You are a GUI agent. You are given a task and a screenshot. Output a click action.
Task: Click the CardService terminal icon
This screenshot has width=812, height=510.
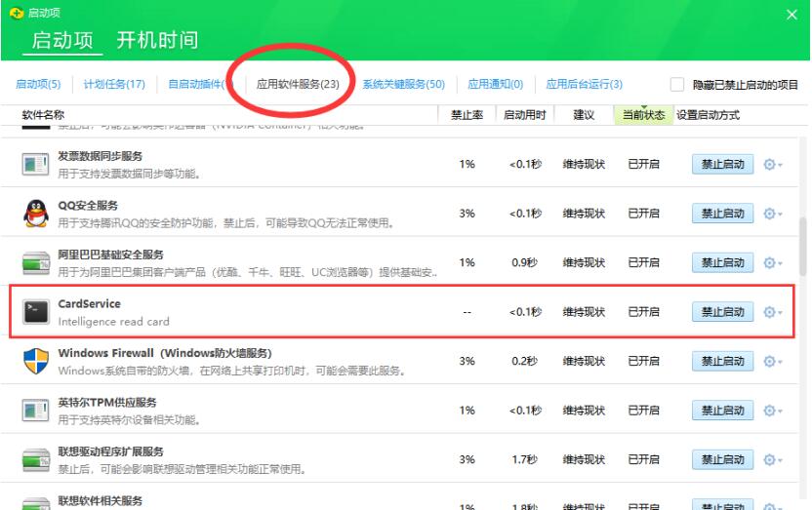pyautogui.click(x=35, y=312)
